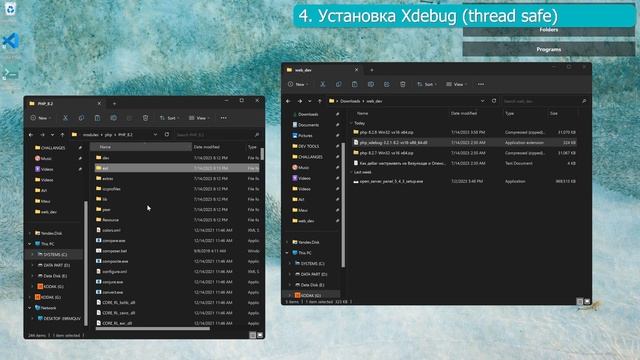Go back in the web_dev window

(x=289, y=101)
